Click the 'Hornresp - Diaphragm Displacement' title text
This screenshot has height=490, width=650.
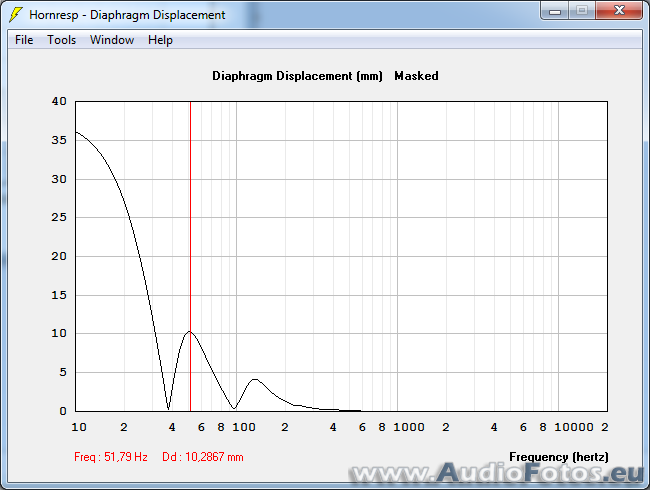click(127, 15)
